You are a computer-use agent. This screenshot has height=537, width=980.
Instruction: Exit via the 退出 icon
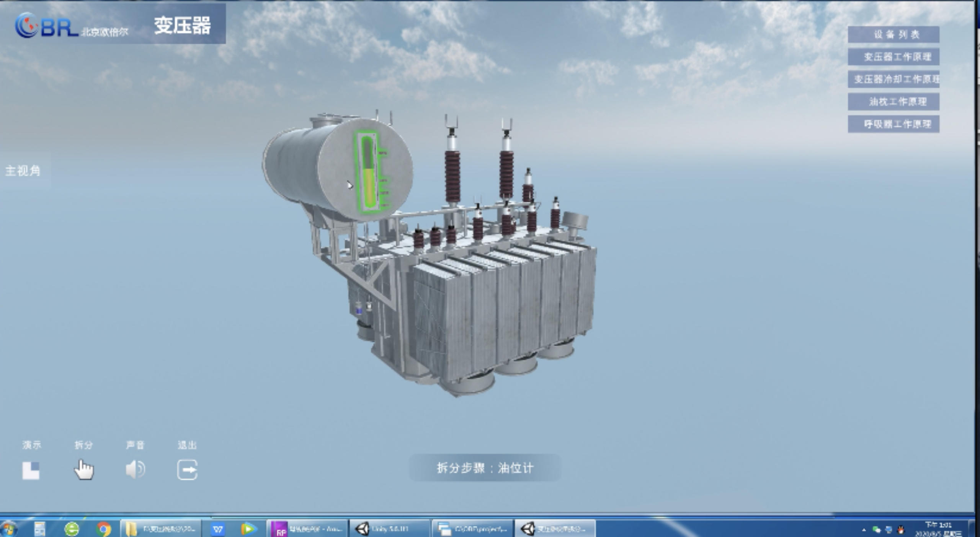point(187,470)
